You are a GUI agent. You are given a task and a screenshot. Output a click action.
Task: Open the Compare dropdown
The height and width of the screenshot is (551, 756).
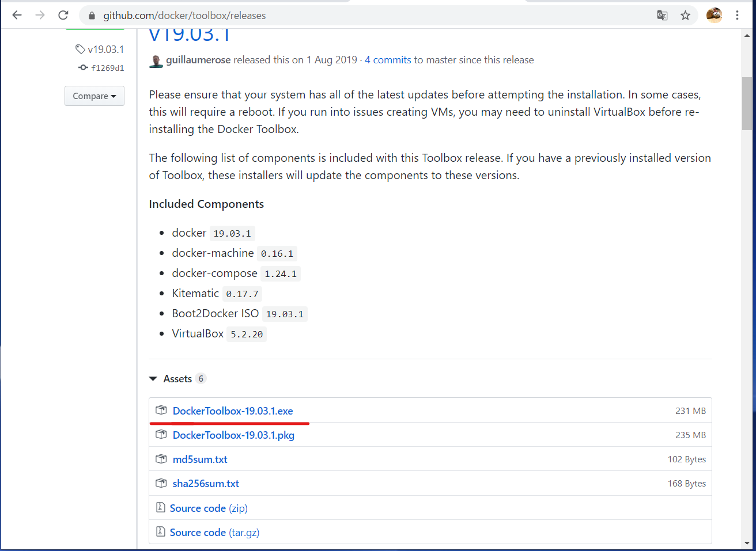pos(94,96)
